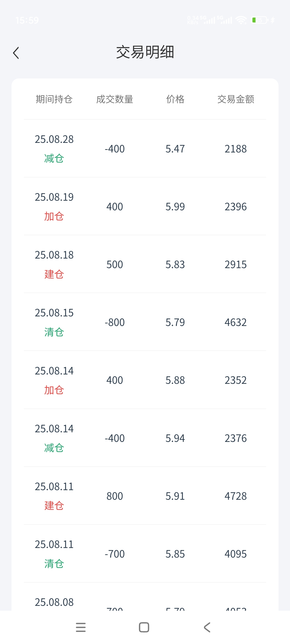
Task: Tap the battery indicator in status bar
Action: tap(259, 20)
